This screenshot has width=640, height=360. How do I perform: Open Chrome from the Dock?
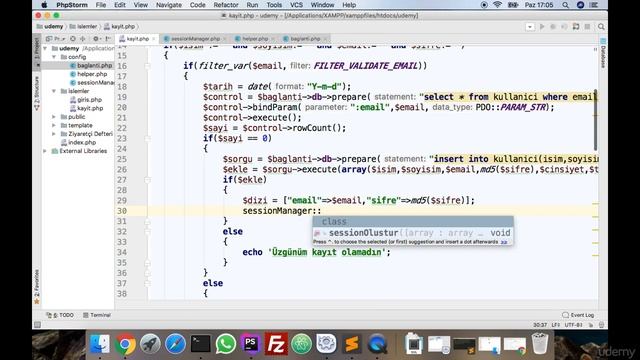(125, 344)
